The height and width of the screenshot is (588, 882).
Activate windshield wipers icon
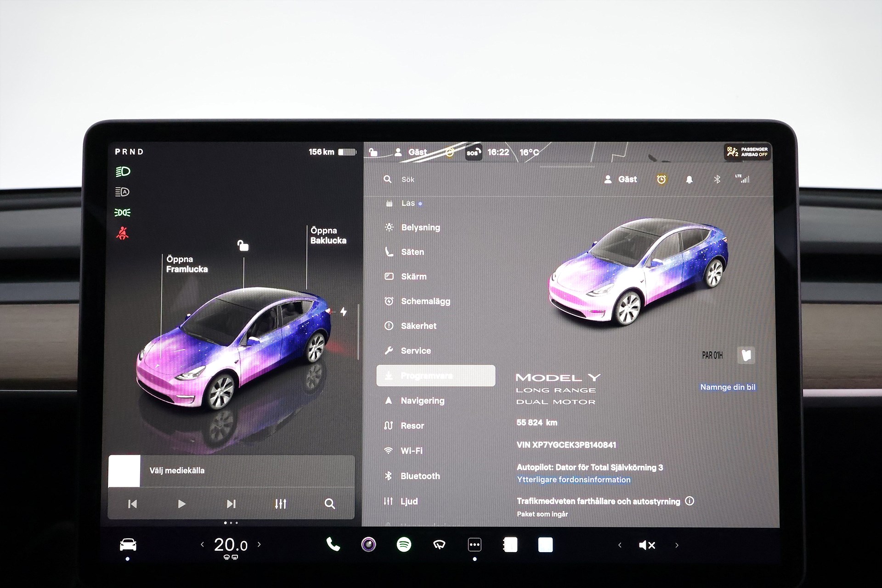click(439, 545)
